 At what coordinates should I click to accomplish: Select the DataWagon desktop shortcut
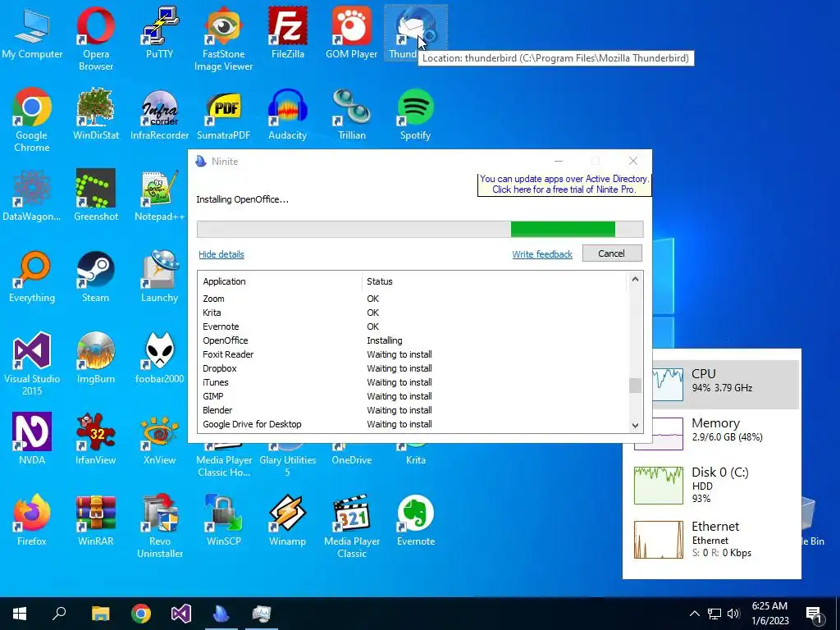click(32, 195)
